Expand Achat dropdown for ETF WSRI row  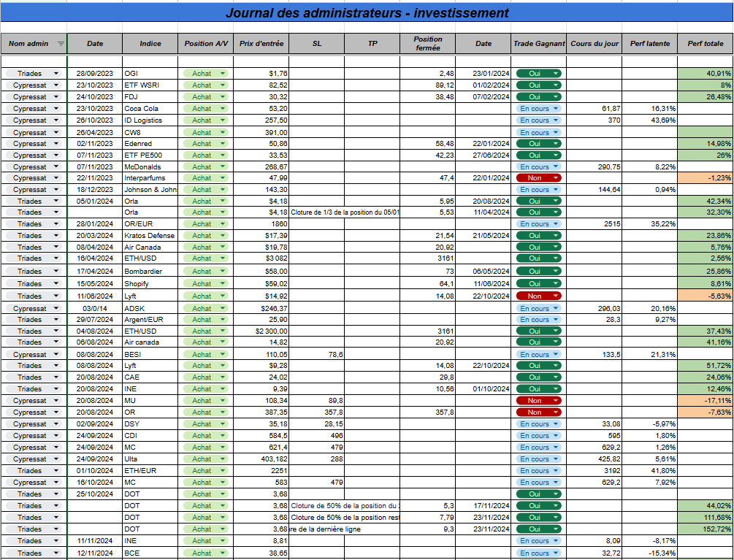pos(223,85)
